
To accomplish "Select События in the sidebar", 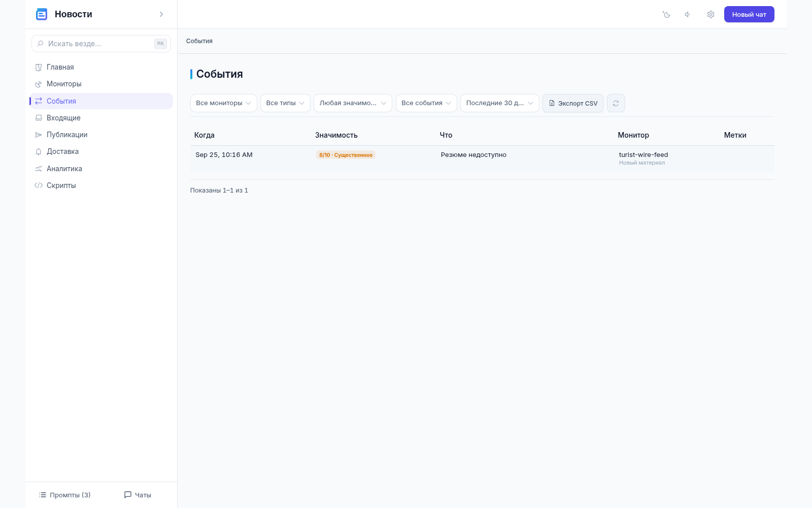I will tap(101, 101).
